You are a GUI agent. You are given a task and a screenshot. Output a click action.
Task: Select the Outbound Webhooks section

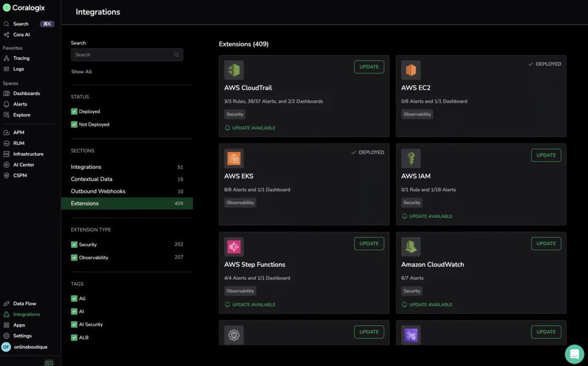[98, 191]
